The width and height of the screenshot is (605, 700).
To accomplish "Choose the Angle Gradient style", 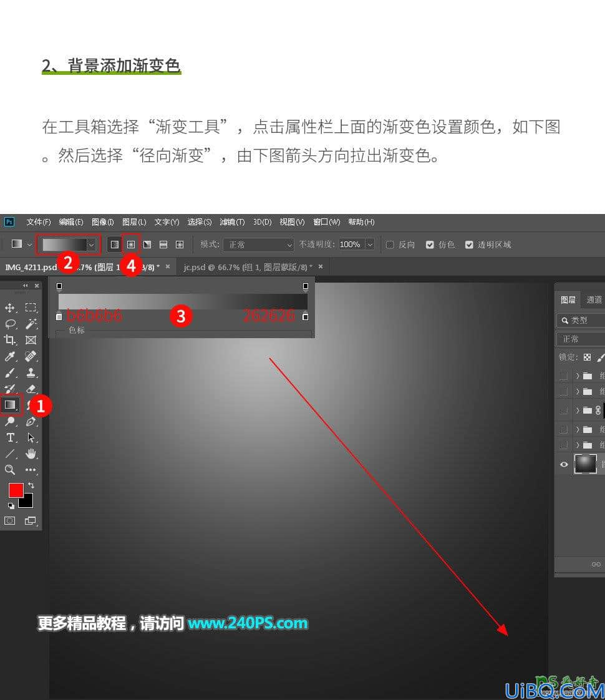I will (147, 244).
